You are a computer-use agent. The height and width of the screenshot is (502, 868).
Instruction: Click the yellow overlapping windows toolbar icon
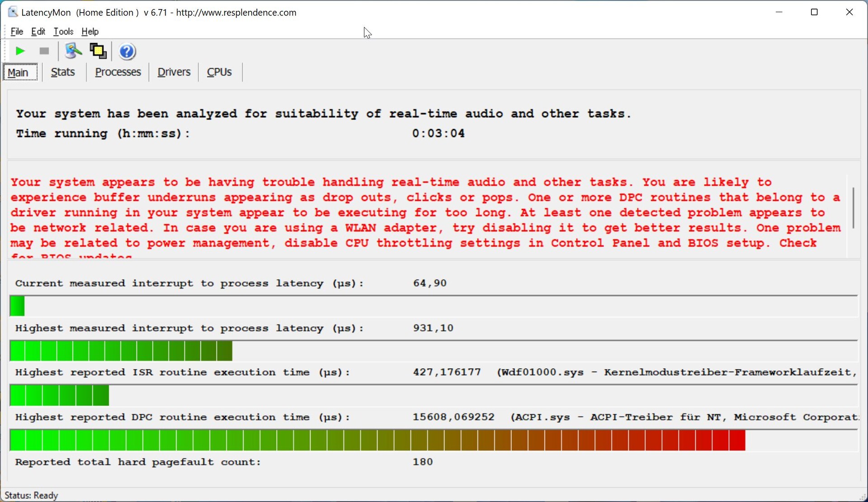98,51
